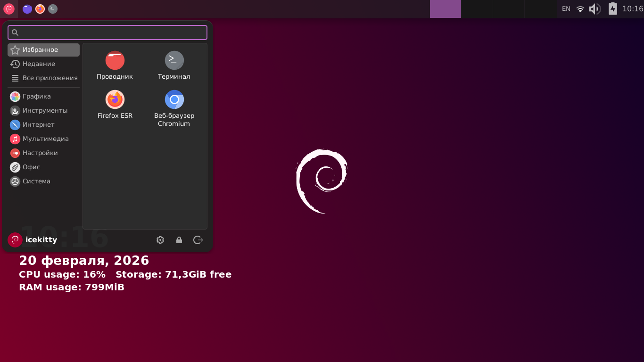Click the Firefox launcher in top panel

click(x=40, y=9)
